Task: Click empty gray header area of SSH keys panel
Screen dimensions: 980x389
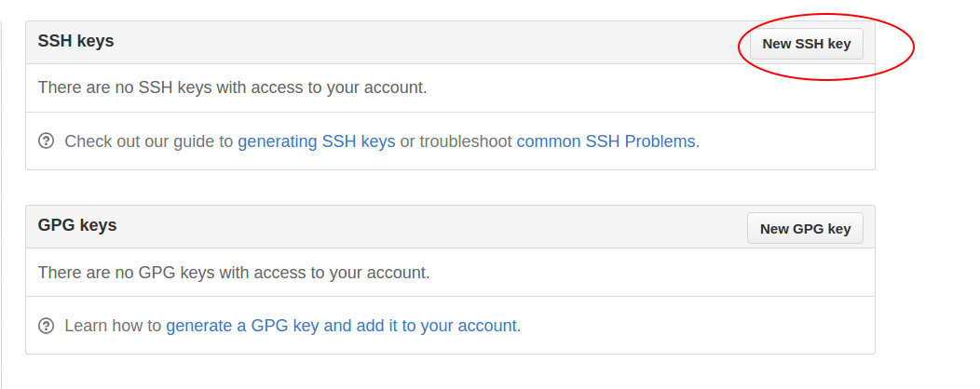Action: (x=431, y=43)
